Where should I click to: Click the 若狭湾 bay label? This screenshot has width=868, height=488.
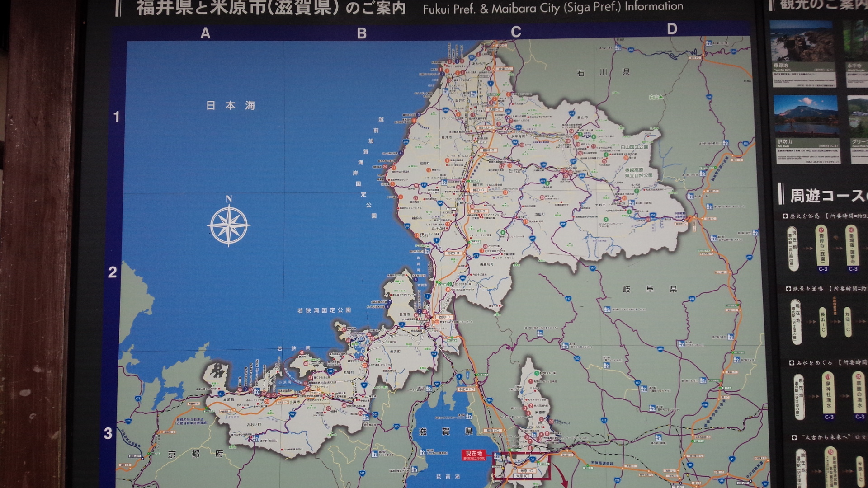pos(294,348)
